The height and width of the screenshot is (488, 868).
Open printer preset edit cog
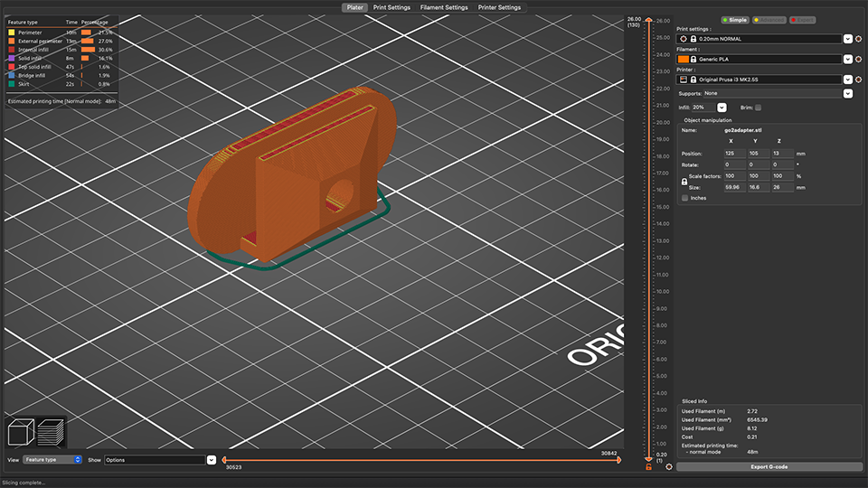coord(859,80)
